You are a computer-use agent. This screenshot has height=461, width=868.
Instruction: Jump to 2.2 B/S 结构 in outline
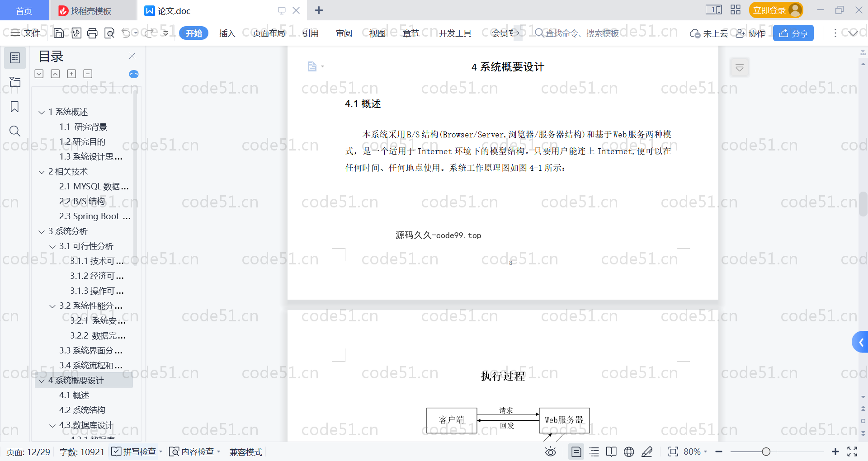pyautogui.click(x=82, y=202)
